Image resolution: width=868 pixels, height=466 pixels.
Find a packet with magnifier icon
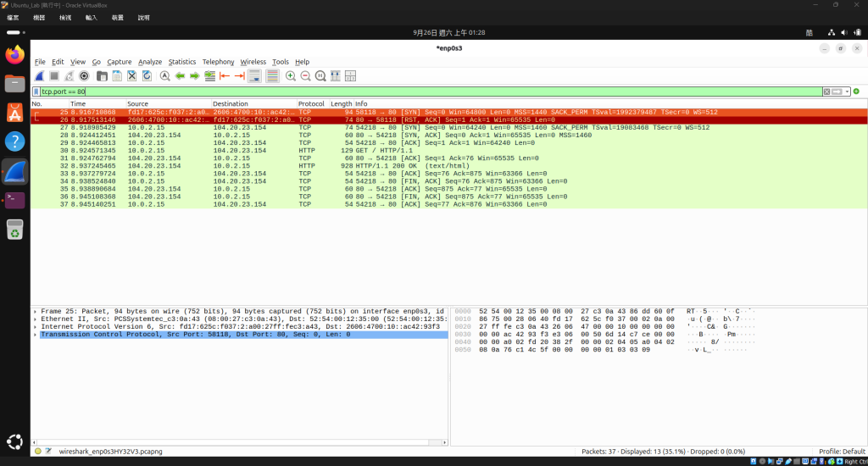point(165,75)
